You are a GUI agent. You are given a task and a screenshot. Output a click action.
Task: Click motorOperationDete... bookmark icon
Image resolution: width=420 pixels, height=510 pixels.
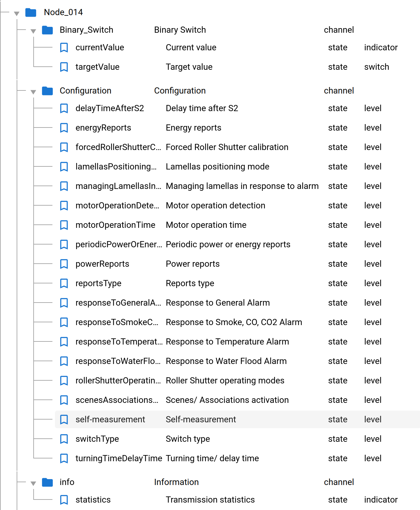[x=64, y=206]
